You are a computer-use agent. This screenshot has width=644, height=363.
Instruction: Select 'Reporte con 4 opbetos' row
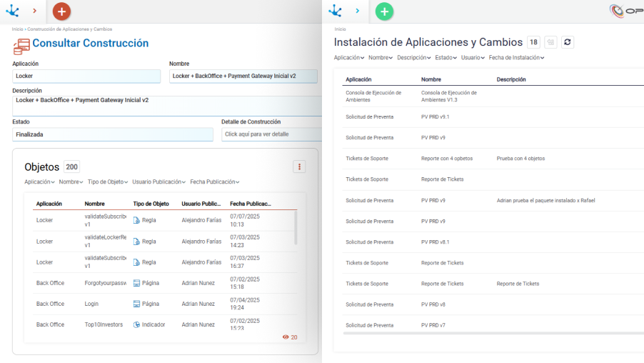point(493,159)
